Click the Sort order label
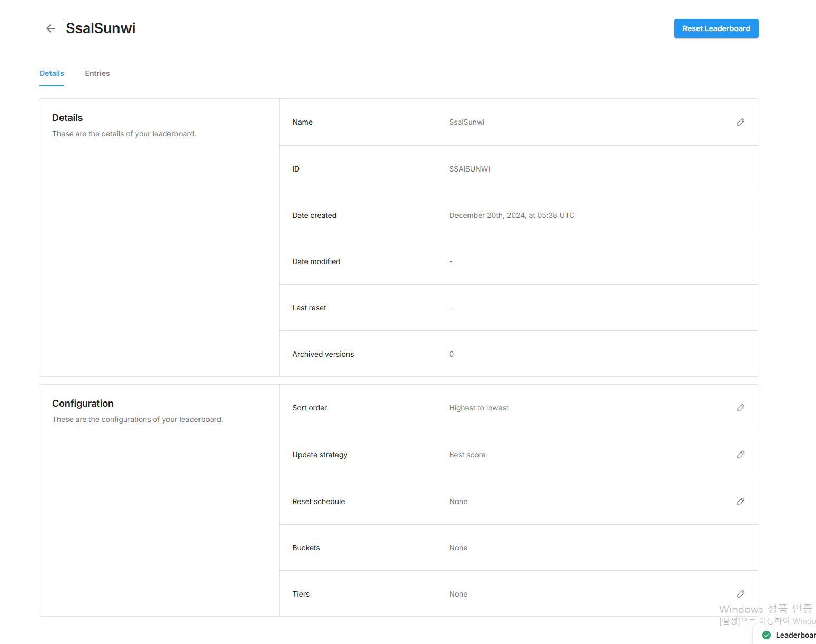This screenshot has height=644, width=816. pos(310,408)
